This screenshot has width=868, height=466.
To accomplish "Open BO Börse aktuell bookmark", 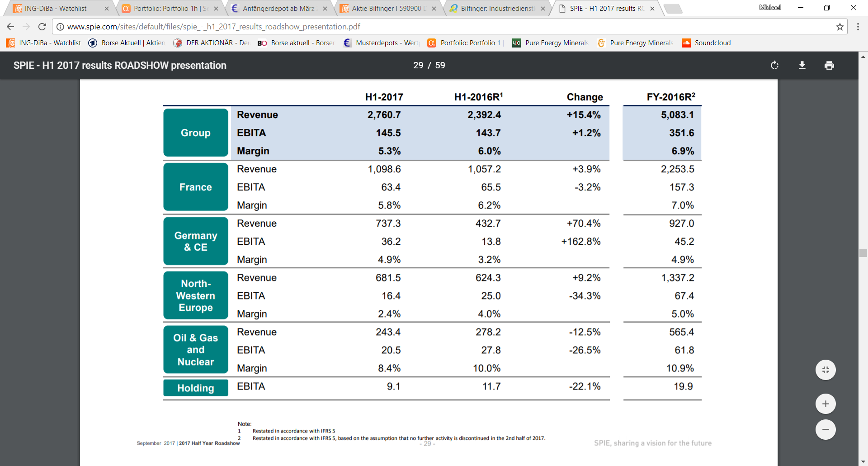I will (296, 43).
